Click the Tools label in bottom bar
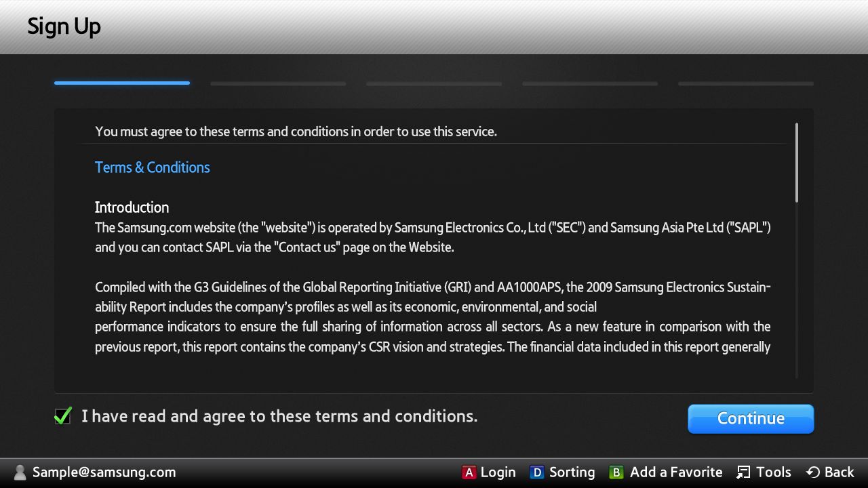 (774, 472)
